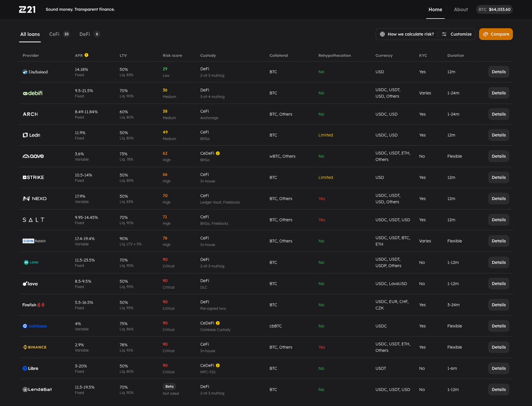Screen dimensions: 532x406
Task: Open Details for BINANCE
Action: tap(499, 347)
